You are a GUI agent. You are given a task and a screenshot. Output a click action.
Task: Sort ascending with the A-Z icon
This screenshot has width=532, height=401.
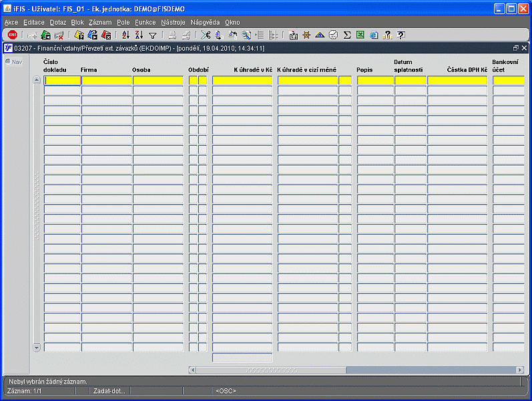(125, 35)
